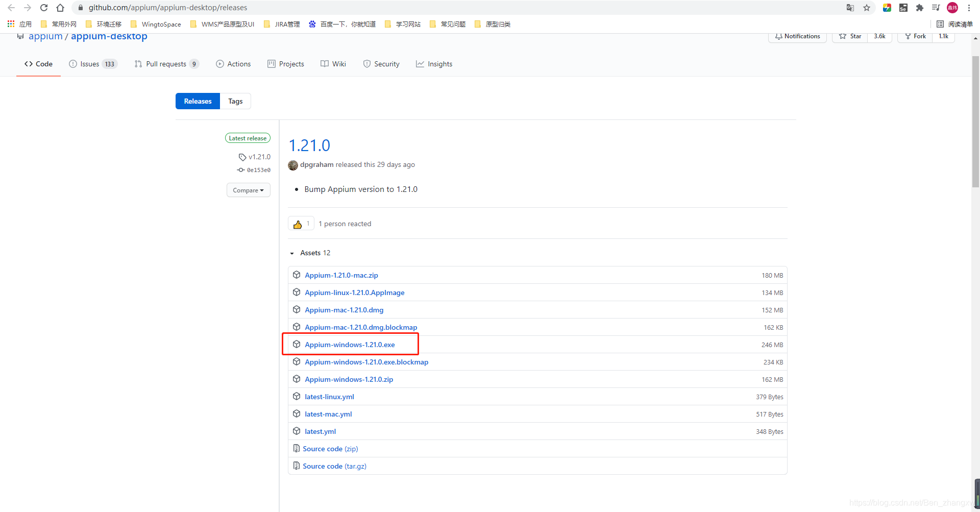Click file icon beside Source code (tar.gz)
The image size is (980, 512).
coord(296,466)
